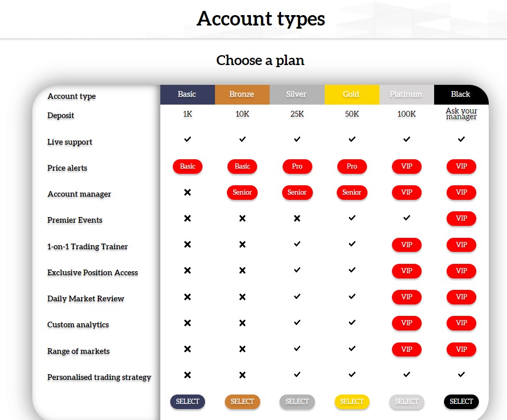Click Live support checkmark for Gold

[x=352, y=139]
